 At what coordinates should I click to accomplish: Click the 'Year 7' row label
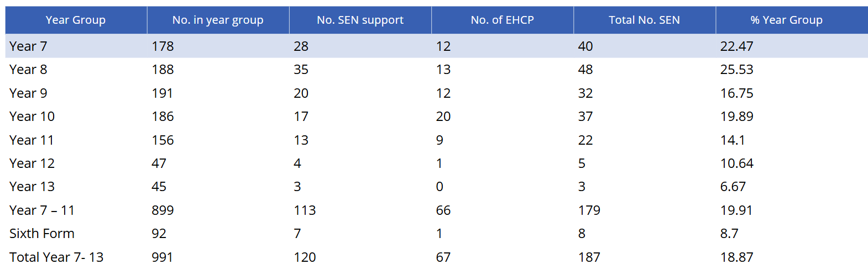coord(28,46)
